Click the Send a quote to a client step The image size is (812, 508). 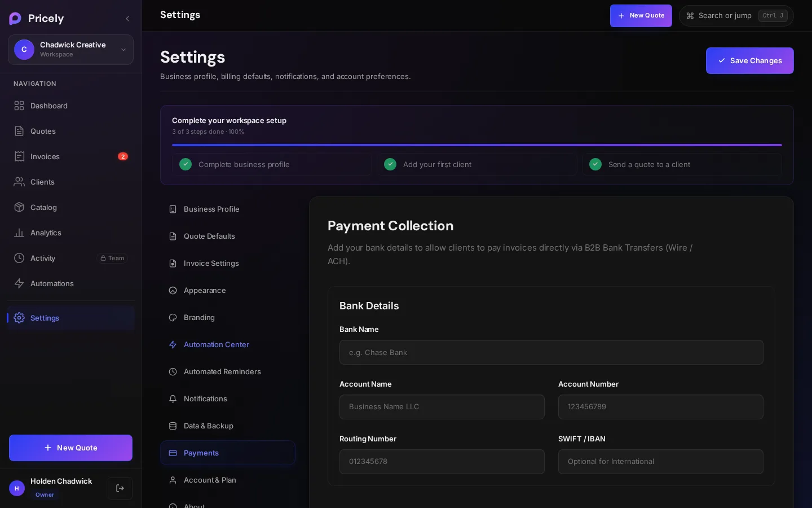pyautogui.click(x=682, y=164)
